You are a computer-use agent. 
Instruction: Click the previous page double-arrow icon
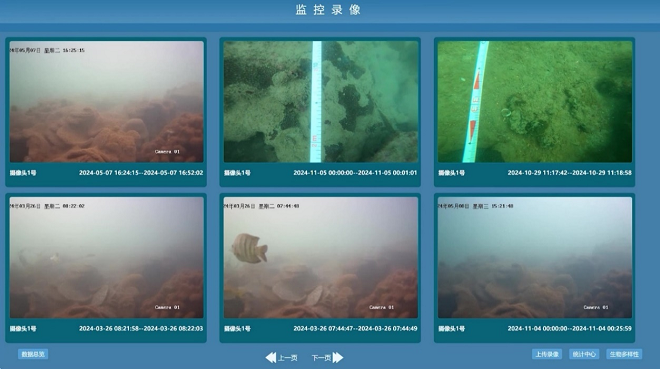[x=271, y=358]
